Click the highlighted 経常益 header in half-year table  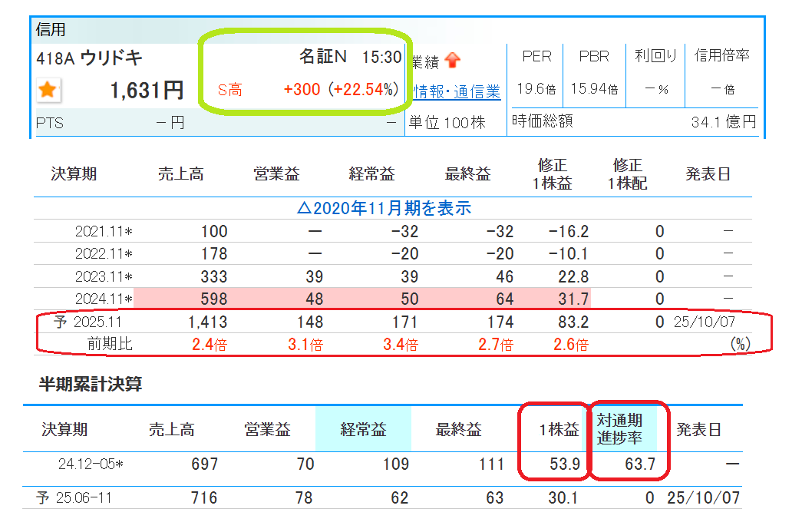363,429
